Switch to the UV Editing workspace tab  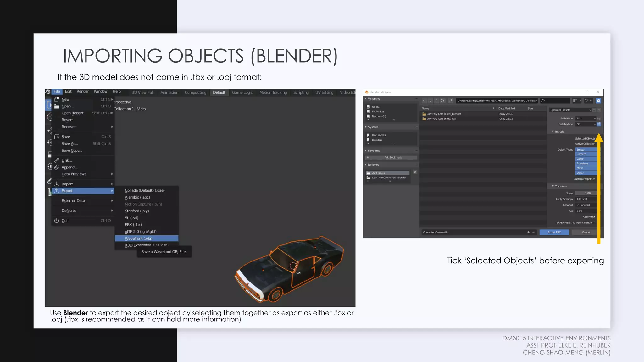point(324,92)
